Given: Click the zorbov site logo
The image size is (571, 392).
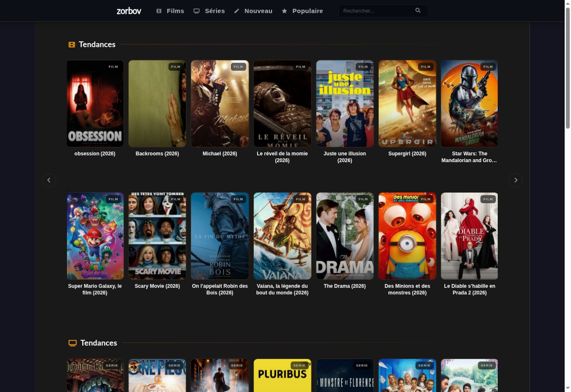Looking at the screenshot, I should tap(129, 11).
